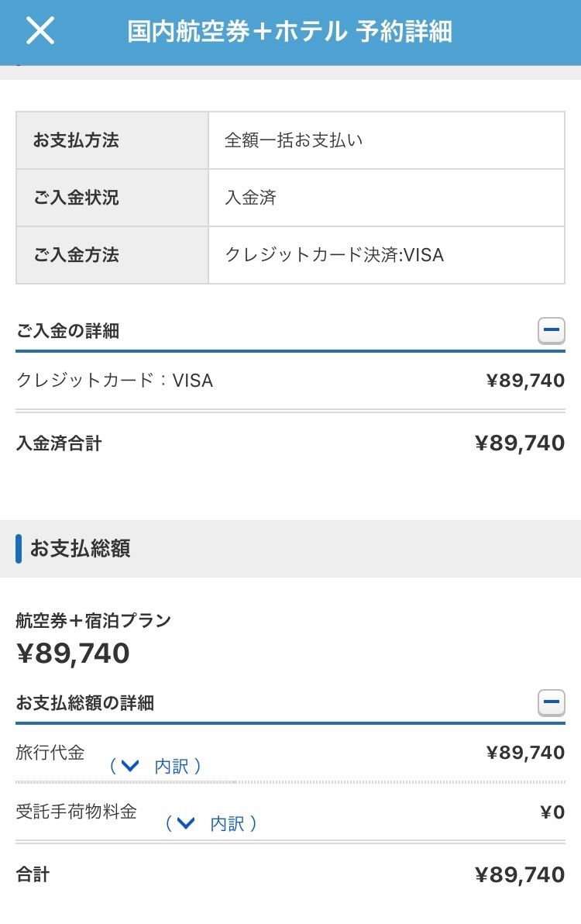Select the お支払方法 table row label
Viewport: 581px width, 924px height.
[x=112, y=140]
